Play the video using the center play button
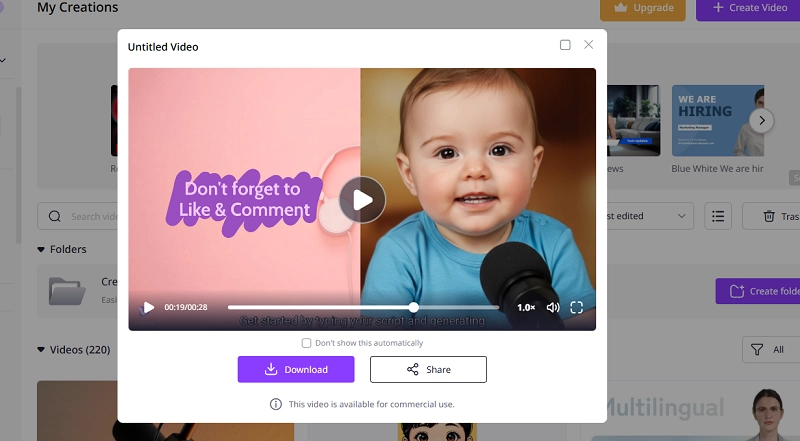 [x=362, y=200]
